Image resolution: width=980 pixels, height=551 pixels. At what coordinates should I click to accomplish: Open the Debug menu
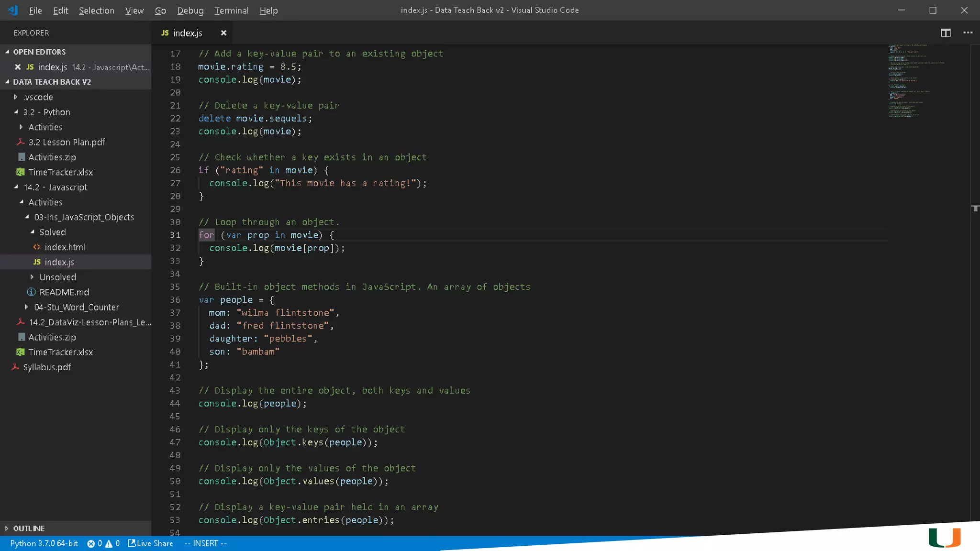tap(190, 11)
